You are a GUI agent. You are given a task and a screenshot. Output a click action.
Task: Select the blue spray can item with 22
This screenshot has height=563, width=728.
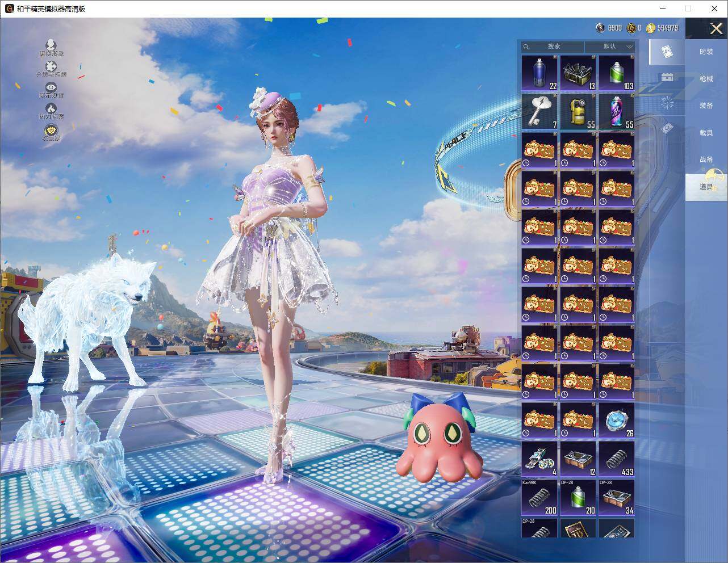[539, 73]
